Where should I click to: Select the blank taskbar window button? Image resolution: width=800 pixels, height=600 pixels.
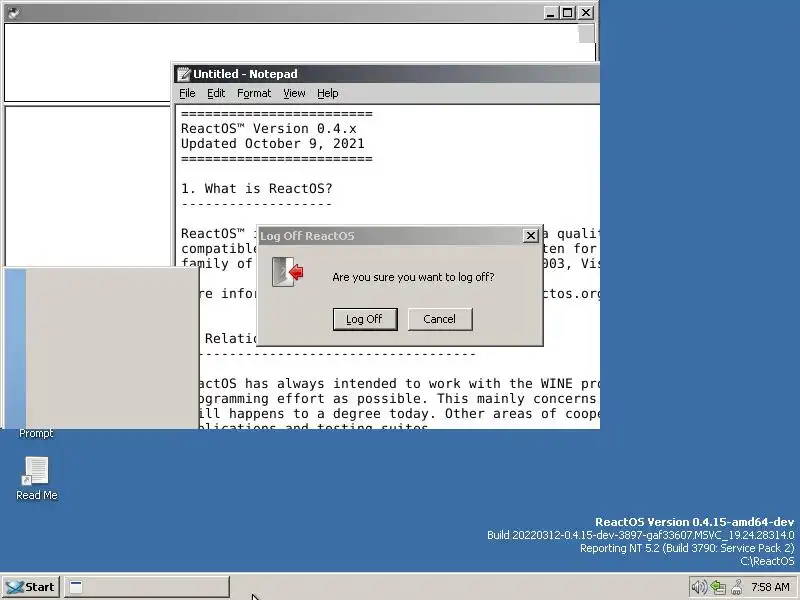coord(147,587)
